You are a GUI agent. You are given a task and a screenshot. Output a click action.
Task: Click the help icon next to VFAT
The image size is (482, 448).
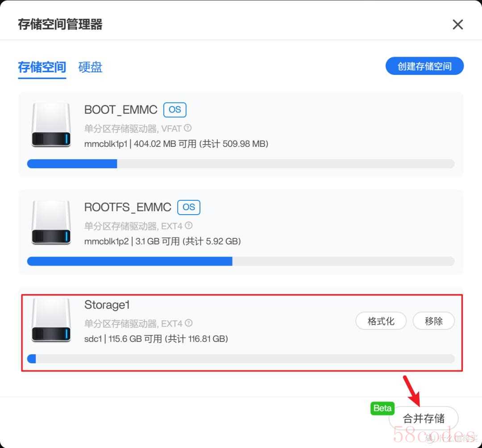pyautogui.click(x=188, y=128)
